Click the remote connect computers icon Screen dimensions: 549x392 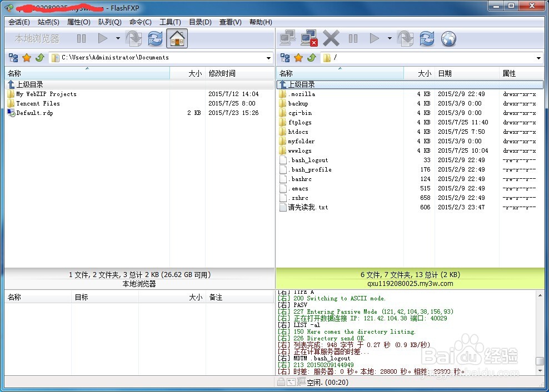(287, 38)
